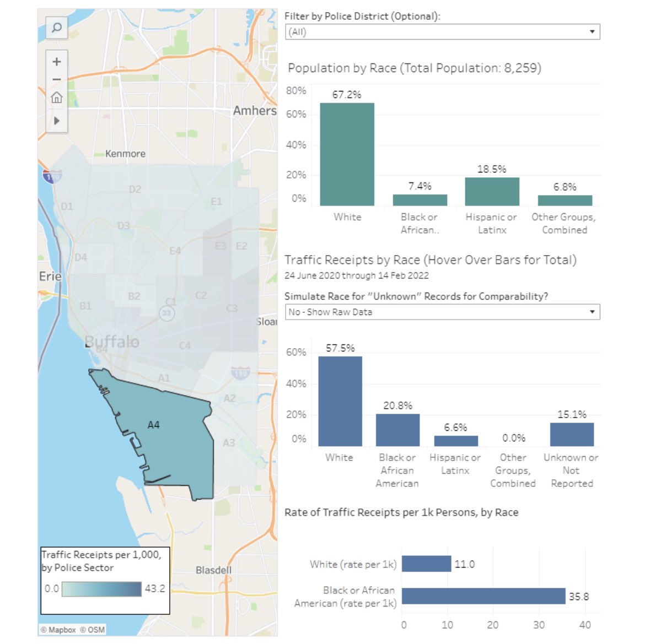The height and width of the screenshot is (644, 645).
Task: Click the date range '24 June 2020 through 14 Feb 2022'
Action: click(x=357, y=275)
